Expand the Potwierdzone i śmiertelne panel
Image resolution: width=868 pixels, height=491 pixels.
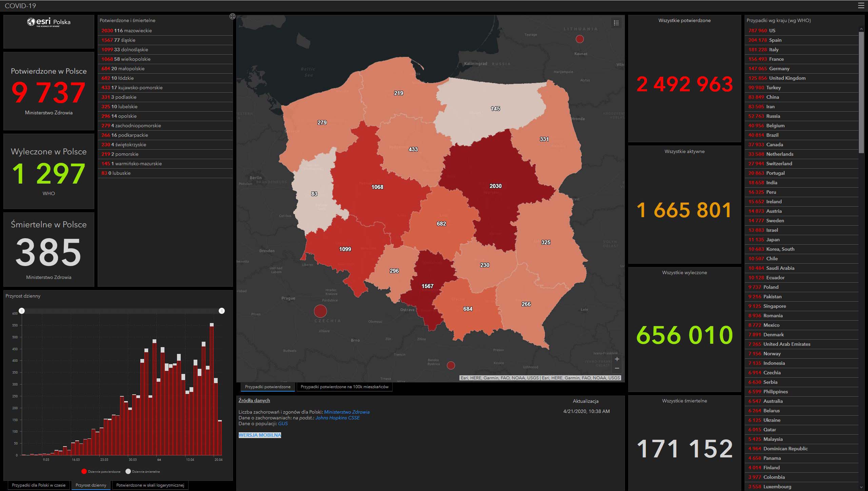[x=232, y=16]
